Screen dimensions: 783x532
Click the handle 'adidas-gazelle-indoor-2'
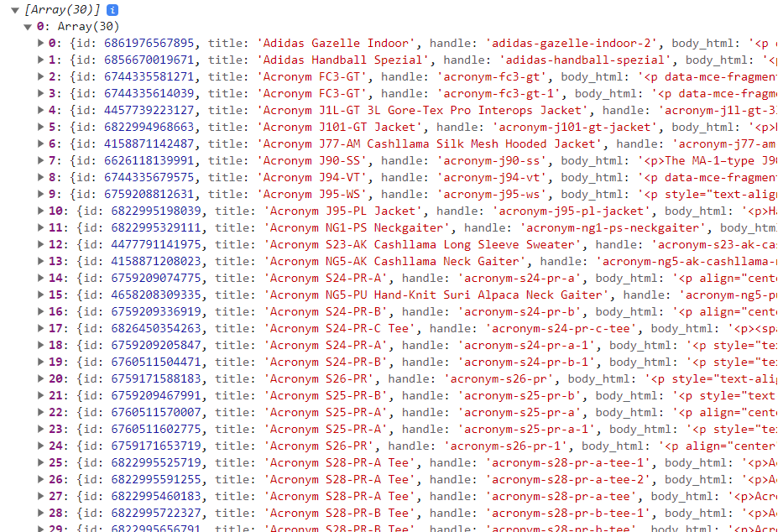[x=572, y=44]
